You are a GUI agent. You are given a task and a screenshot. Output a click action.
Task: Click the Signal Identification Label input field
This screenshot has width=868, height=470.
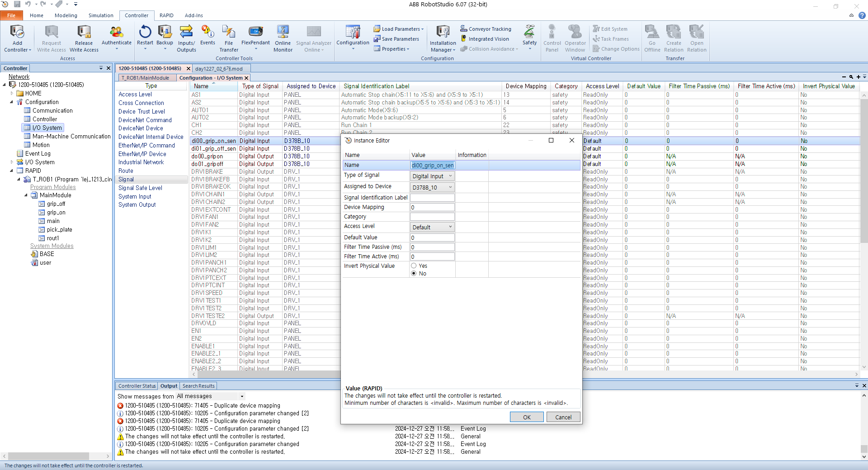click(432, 198)
